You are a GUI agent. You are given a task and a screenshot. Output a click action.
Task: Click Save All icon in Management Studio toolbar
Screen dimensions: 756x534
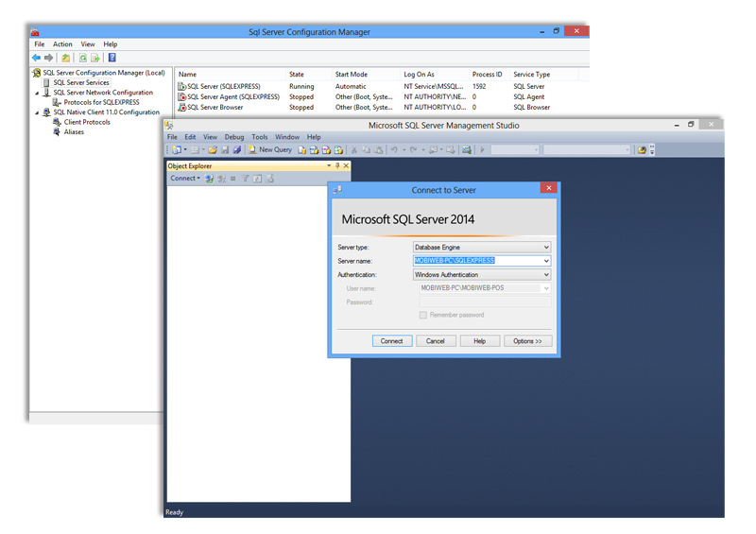(x=237, y=150)
